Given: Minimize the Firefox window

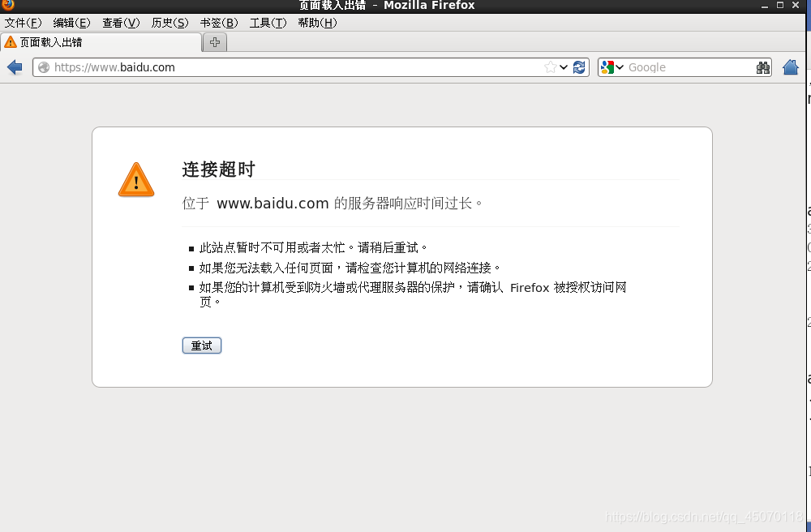Looking at the screenshot, I should 765,5.
